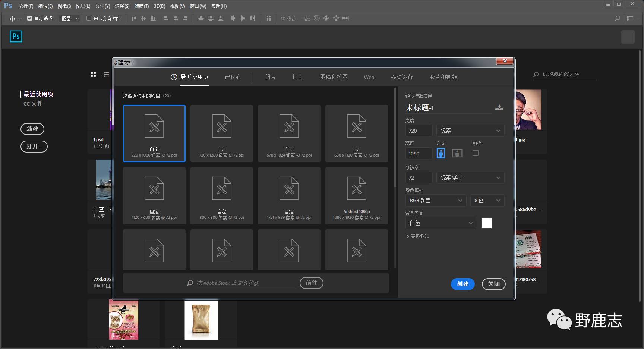Switch to grid view icon
The image size is (644, 349).
click(93, 75)
